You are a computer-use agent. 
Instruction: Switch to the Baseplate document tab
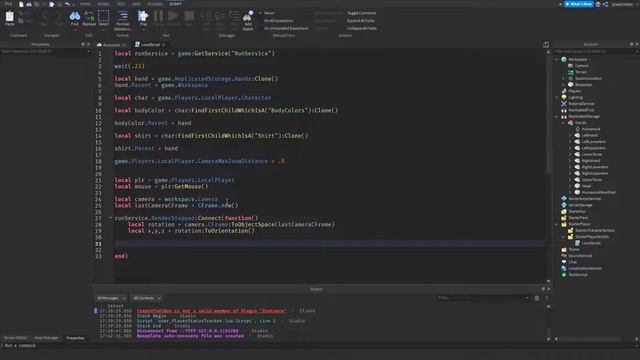click(x=111, y=44)
